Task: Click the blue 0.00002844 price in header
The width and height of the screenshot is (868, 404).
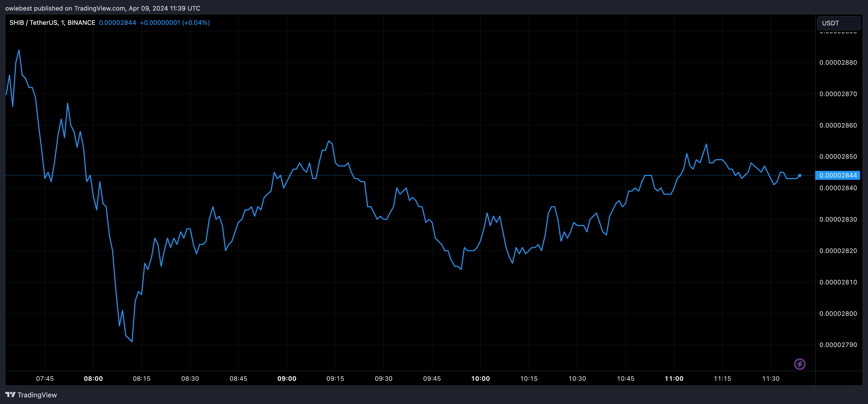Action: 118,22
